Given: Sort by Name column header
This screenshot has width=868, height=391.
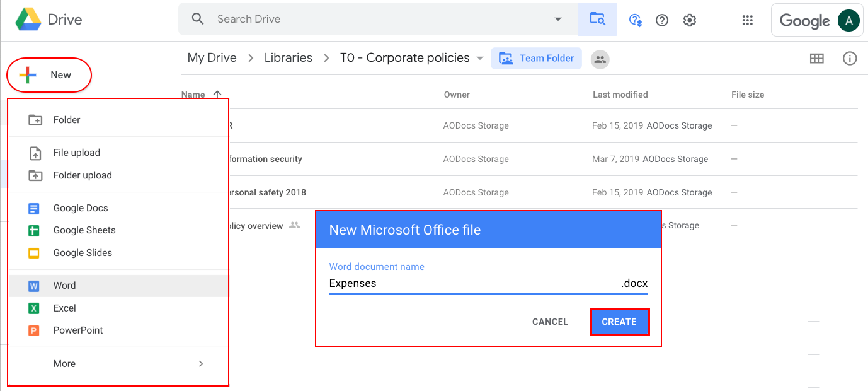Looking at the screenshot, I should point(193,95).
